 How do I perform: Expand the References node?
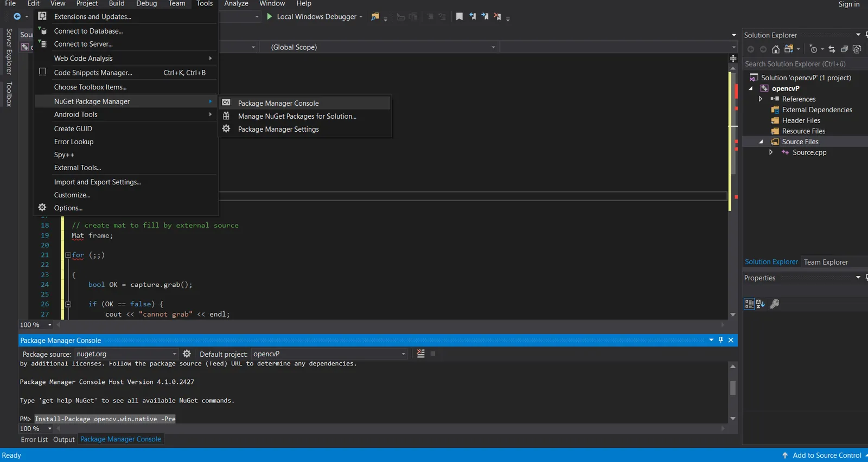pyautogui.click(x=761, y=99)
